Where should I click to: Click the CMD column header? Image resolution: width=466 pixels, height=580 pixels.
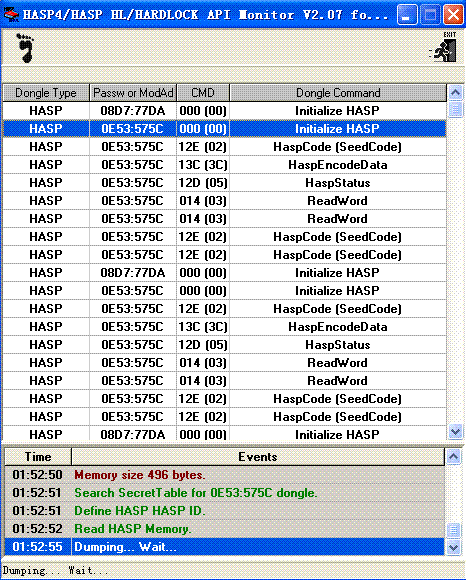(x=203, y=93)
